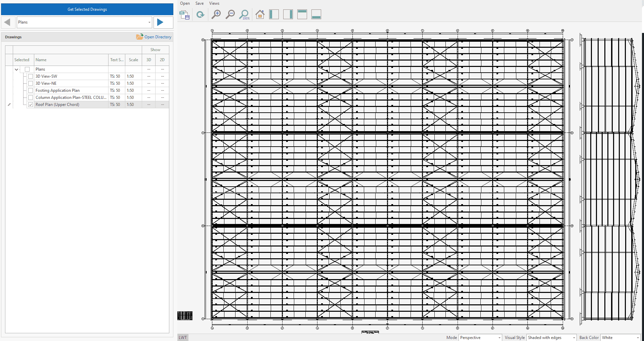Screen dimensions: 644x341
Task: Click the blue next arrow button
Action: tap(160, 22)
